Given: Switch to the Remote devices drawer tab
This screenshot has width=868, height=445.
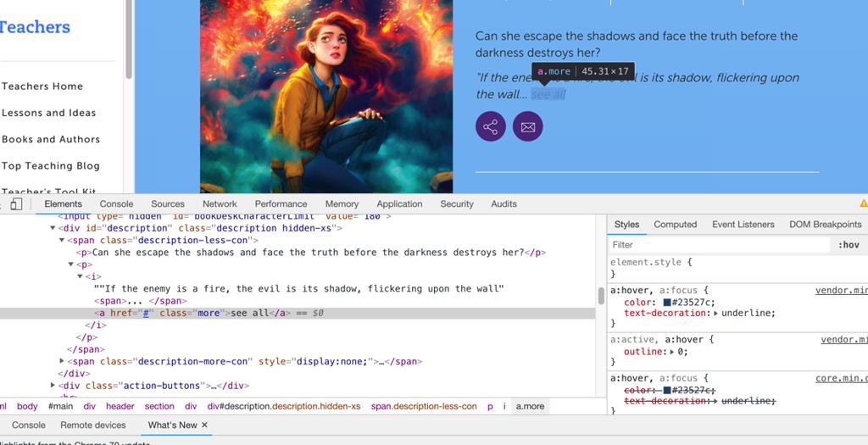Looking at the screenshot, I should (93, 425).
